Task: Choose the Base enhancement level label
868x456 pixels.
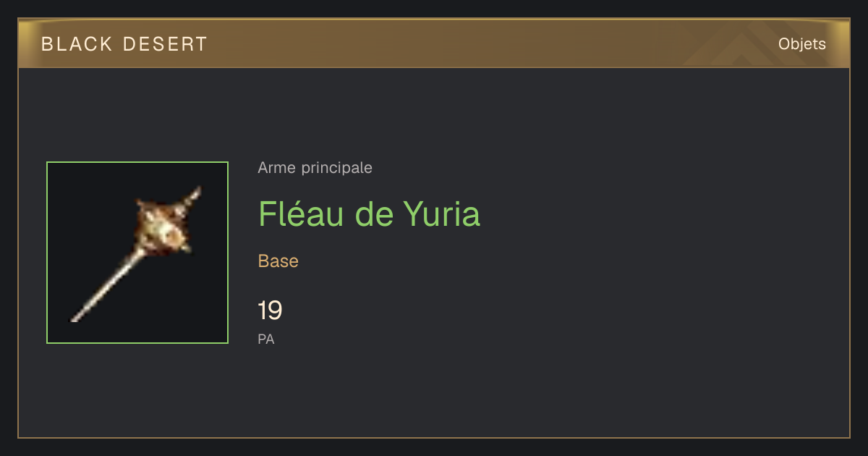Action: [x=278, y=261]
